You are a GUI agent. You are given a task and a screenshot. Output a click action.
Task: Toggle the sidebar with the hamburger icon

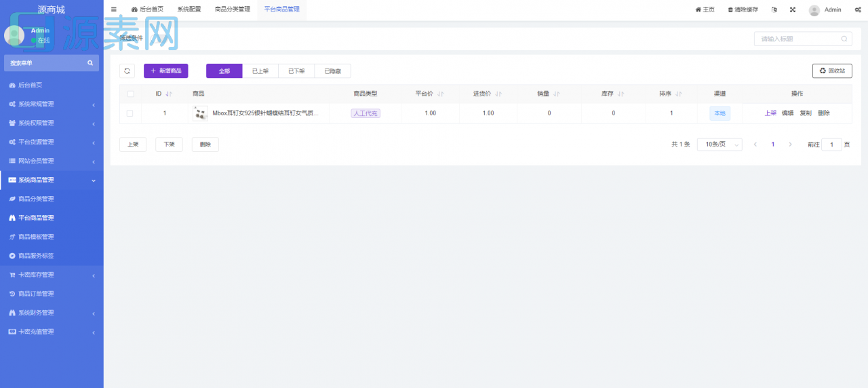point(113,9)
